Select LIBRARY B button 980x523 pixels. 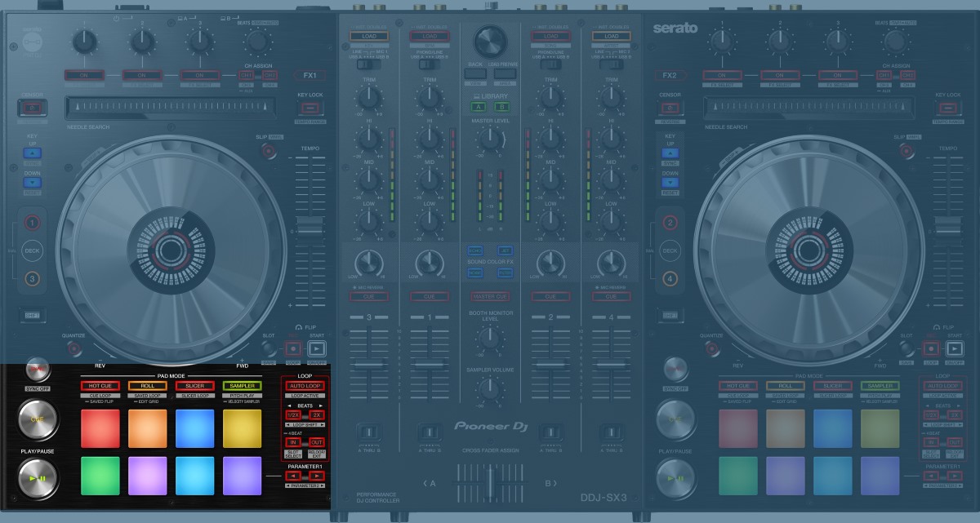point(501,107)
